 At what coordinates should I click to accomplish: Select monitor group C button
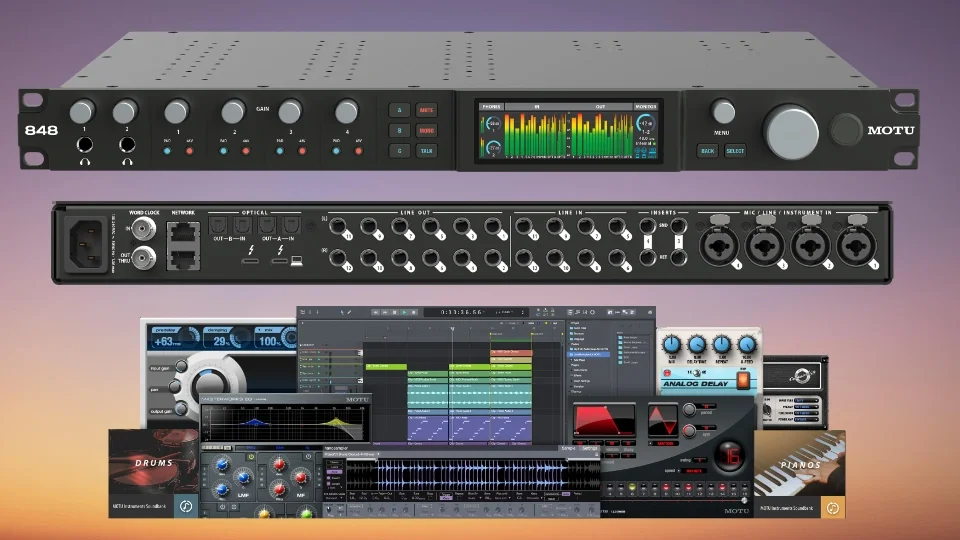click(x=400, y=151)
